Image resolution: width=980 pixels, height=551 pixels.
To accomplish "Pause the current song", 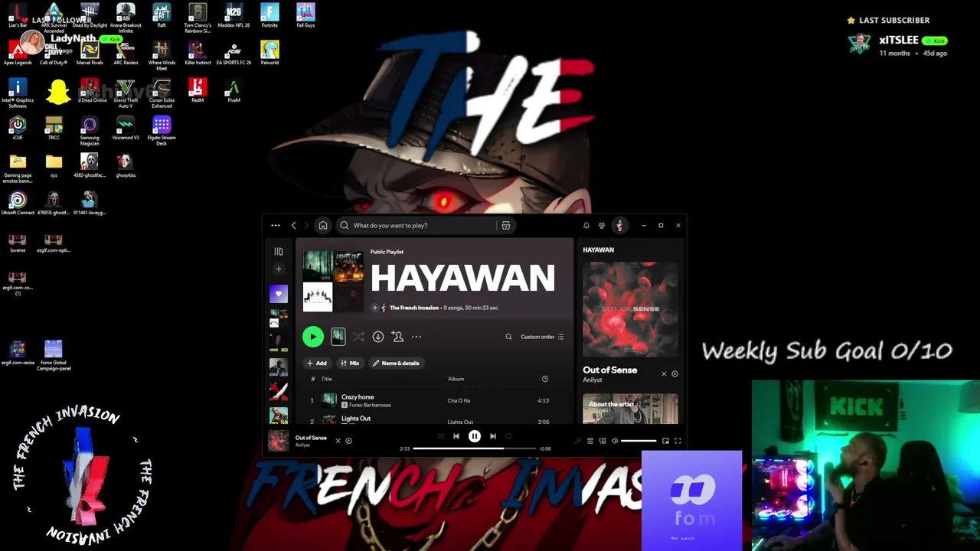I will click(475, 436).
